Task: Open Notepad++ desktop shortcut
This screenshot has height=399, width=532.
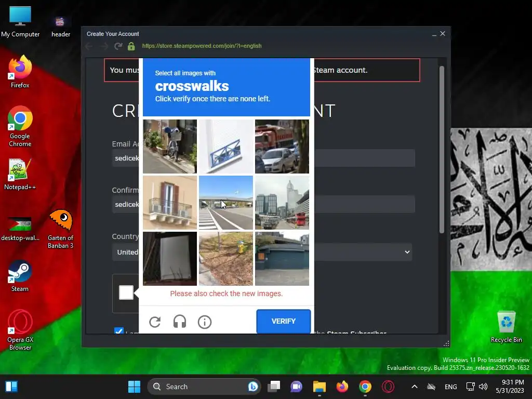Action: click(20, 174)
